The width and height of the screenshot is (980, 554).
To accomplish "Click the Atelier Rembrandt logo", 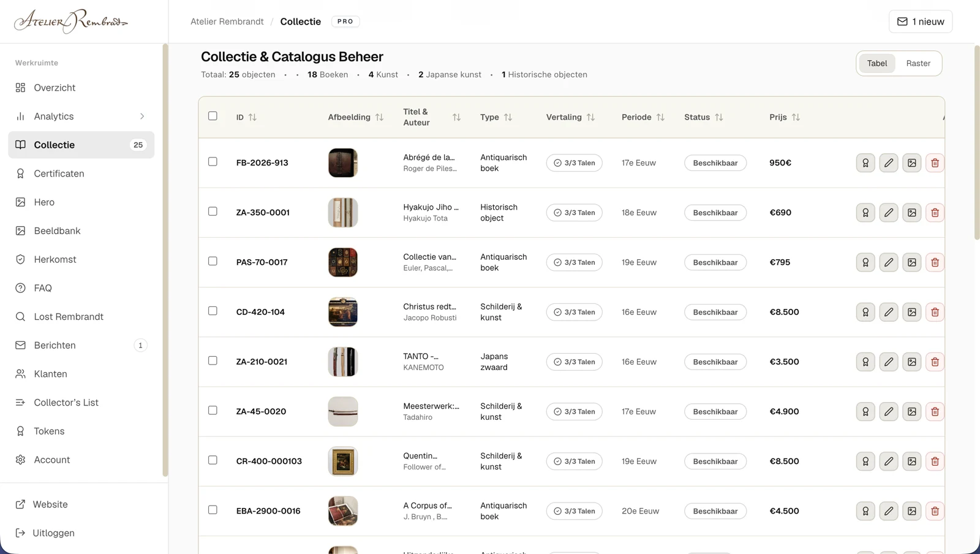I will (x=71, y=21).
